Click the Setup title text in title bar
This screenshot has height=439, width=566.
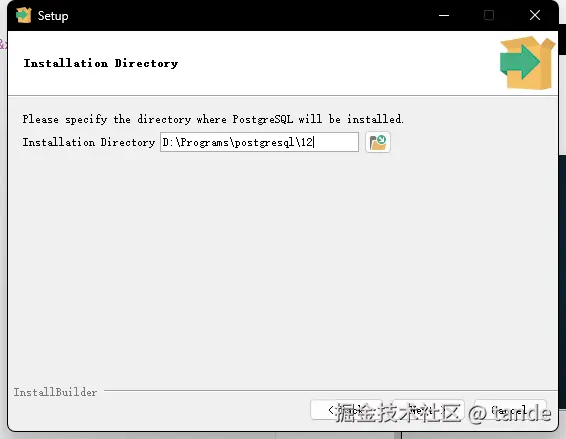point(53,16)
